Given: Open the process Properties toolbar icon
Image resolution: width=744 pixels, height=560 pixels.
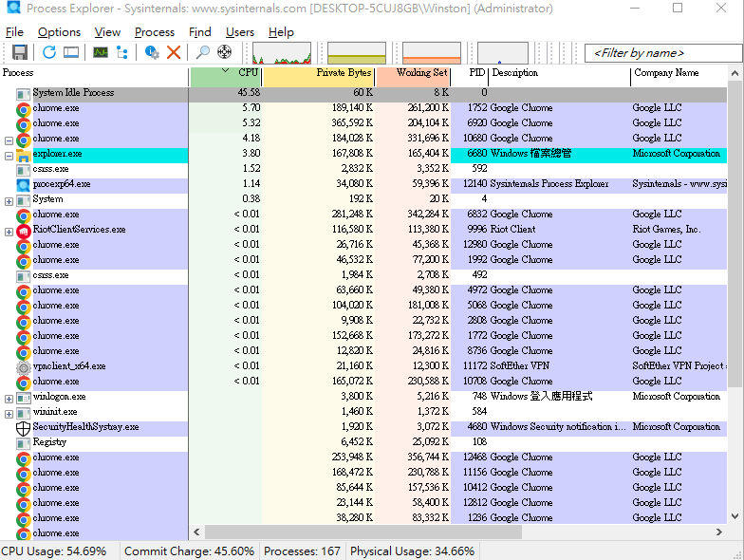Looking at the screenshot, I should 152,52.
